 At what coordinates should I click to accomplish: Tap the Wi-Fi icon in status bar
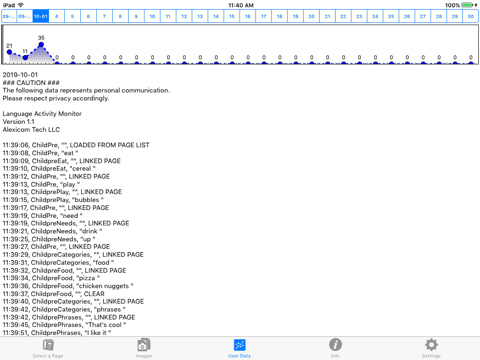click(x=21, y=5)
